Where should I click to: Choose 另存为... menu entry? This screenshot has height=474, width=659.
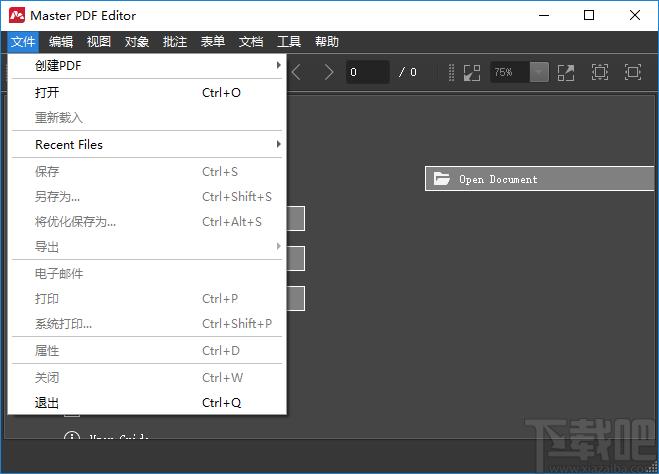point(146,197)
